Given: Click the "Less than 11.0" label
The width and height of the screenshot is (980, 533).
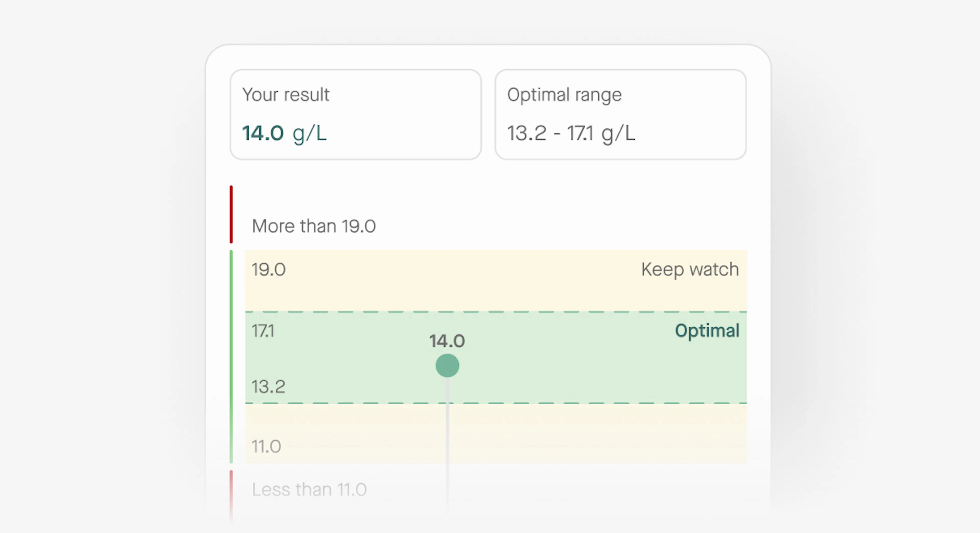Looking at the screenshot, I should [x=309, y=489].
